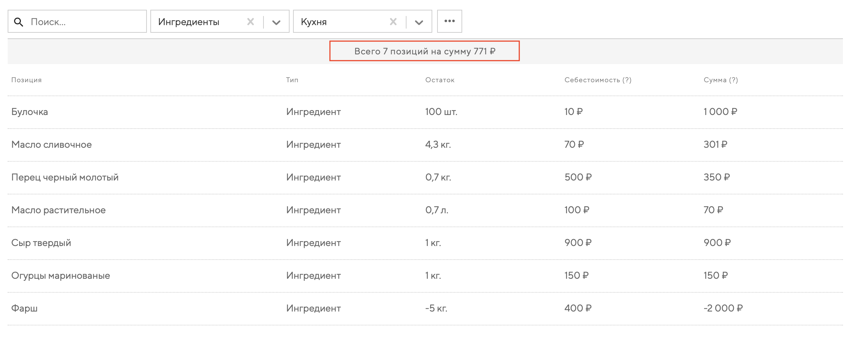Image resolution: width=868 pixels, height=338 pixels.
Task: Sort by the Остаток column header
Action: pos(440,80)
